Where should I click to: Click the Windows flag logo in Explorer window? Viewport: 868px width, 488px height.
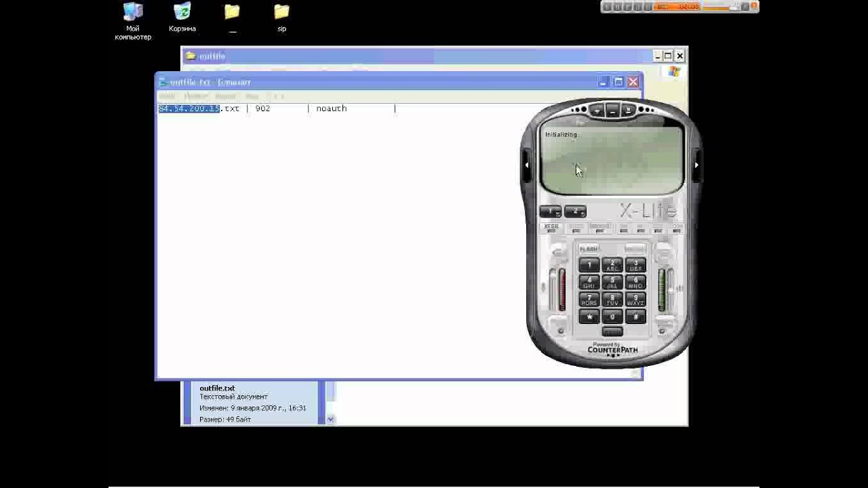pyautogui.click(x=674, y=71)
